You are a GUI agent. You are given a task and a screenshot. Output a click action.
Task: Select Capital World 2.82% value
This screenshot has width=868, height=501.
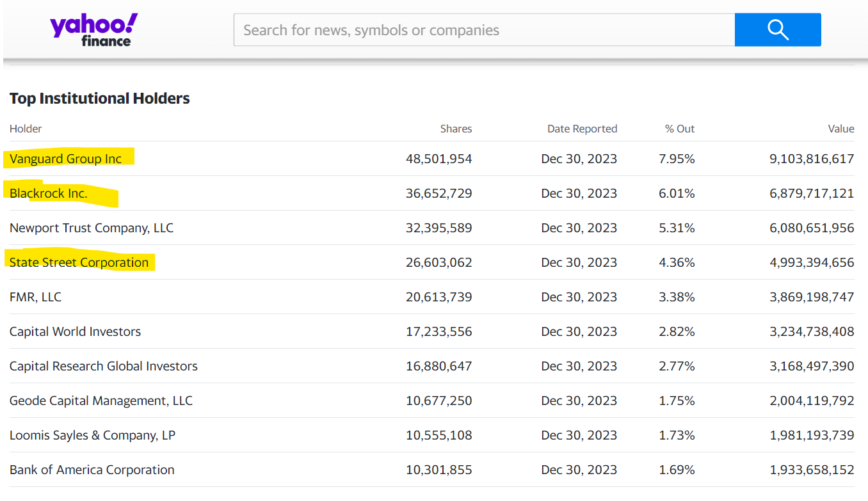click(x=677, y=331)
